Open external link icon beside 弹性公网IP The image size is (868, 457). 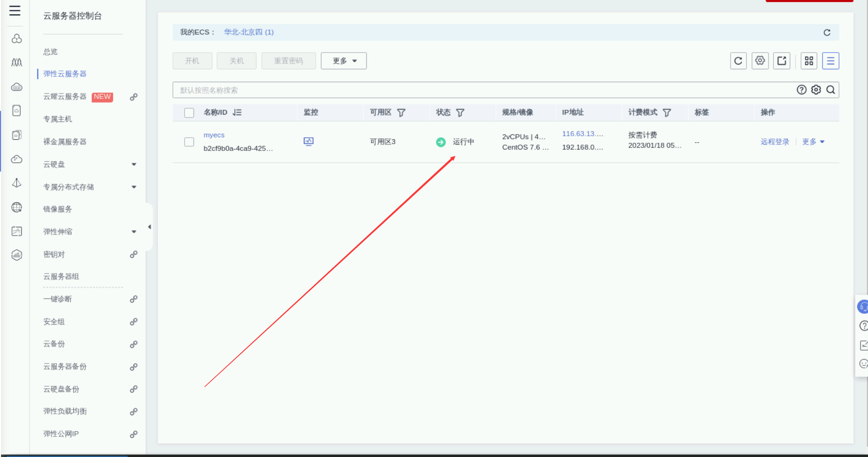point(133,434)
